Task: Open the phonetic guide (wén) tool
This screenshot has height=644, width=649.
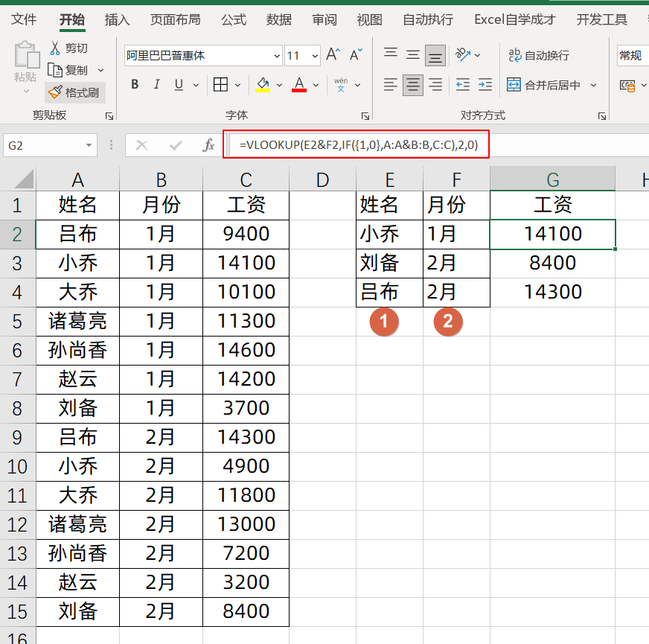Action: click(x=341, y=84)
